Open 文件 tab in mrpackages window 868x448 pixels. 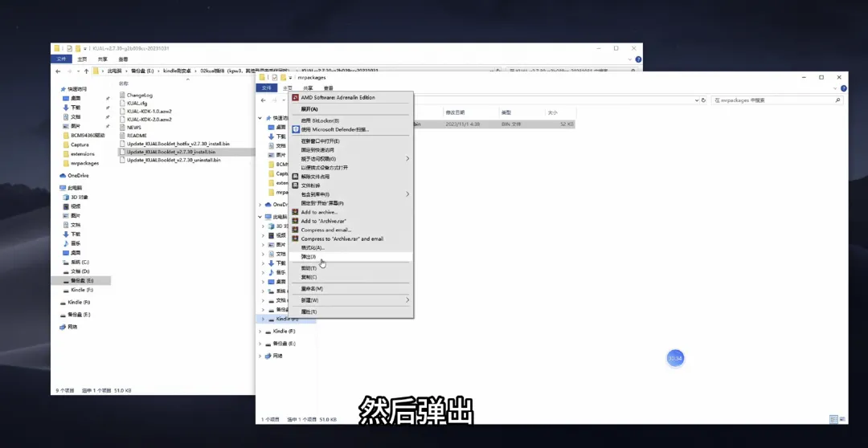(x=266, y=88)
